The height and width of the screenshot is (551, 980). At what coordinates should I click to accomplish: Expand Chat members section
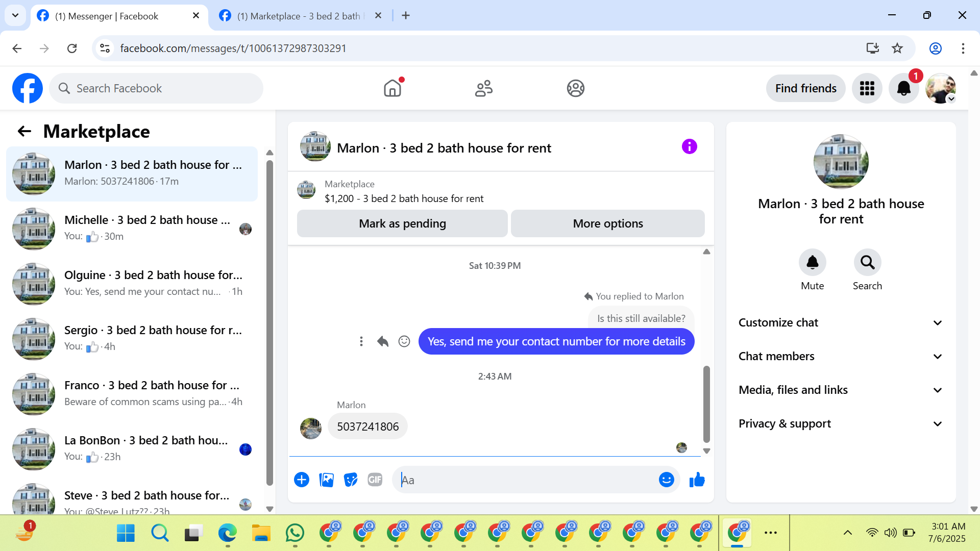pos(841,356)
